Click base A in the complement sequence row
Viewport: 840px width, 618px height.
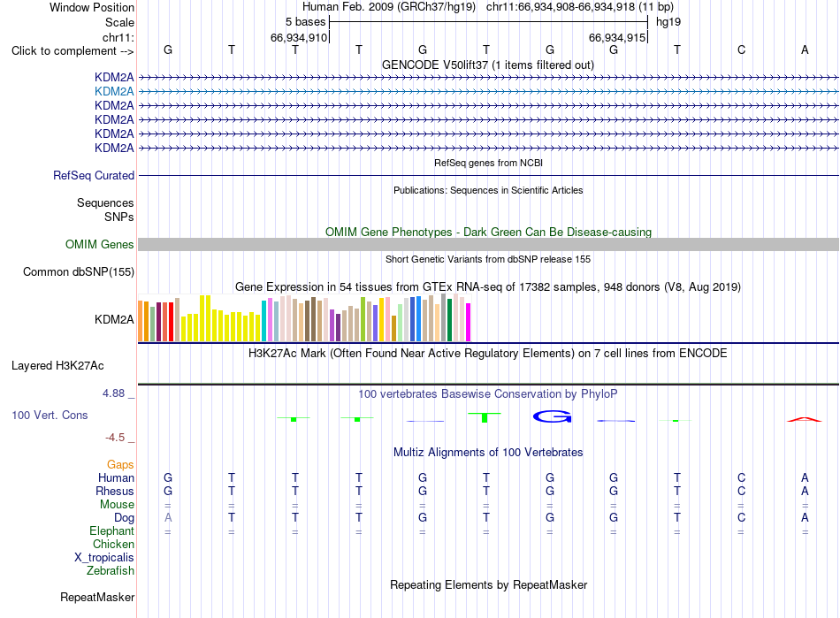[805, 50]
